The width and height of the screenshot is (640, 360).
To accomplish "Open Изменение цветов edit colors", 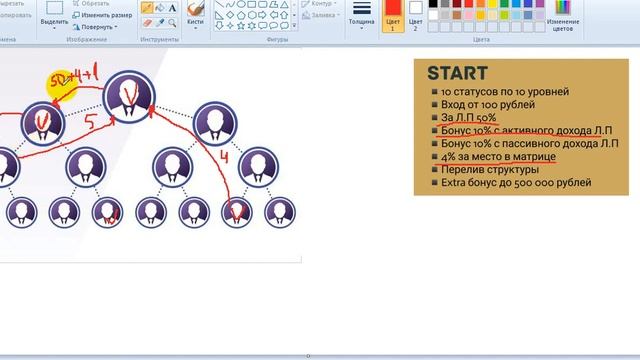I will click(x=563, y=16).
